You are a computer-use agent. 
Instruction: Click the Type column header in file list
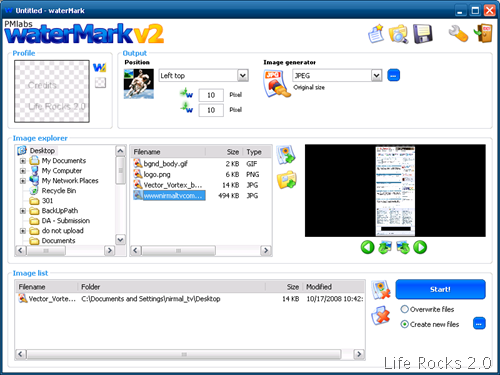pyautogui.click(x=257, y=152)
